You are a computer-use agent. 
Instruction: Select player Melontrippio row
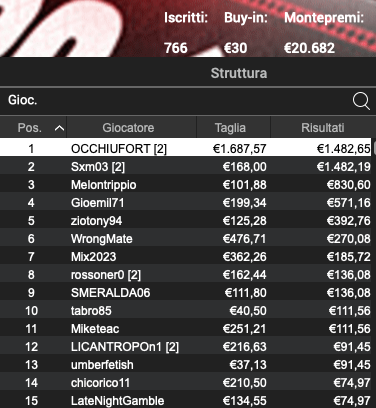[186, 184]
